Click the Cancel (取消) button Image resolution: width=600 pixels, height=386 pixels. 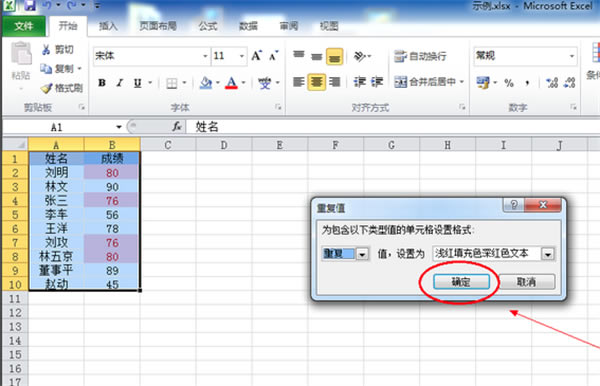tap(527, 282)
